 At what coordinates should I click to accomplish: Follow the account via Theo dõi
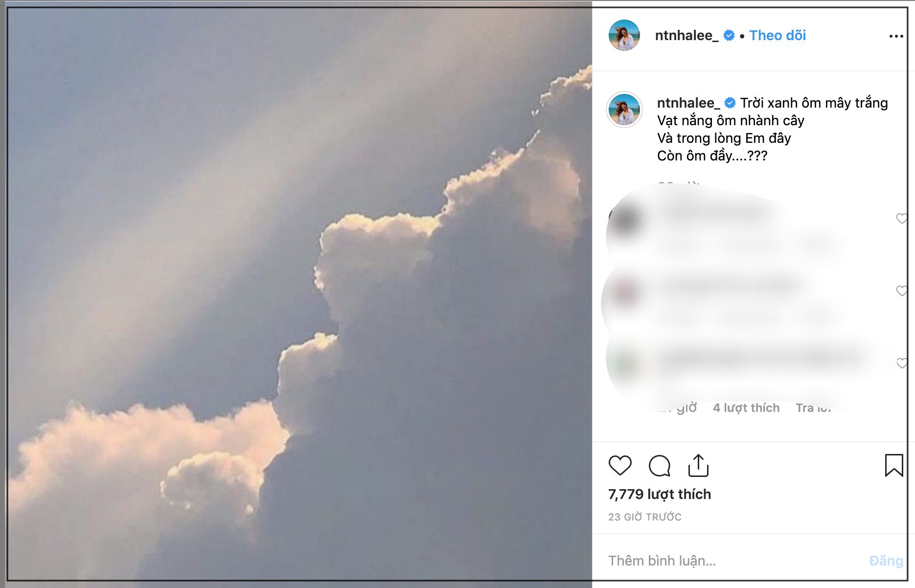(x=777, y=36)
